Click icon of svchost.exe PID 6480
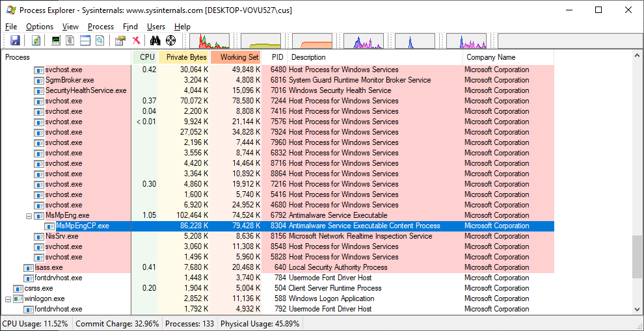This screenshot has height=331, width=644. click(40, 70)
